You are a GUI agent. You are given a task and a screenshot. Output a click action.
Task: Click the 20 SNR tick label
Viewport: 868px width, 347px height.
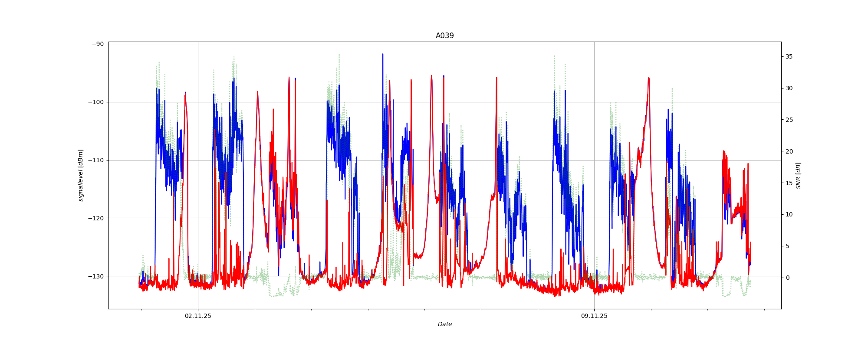pos(789,152)
